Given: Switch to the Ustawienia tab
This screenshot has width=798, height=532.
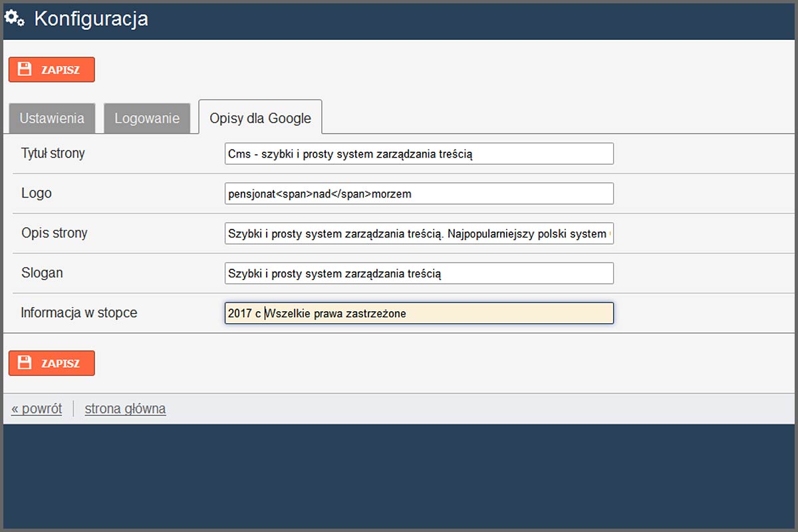Looking at the screenshot, I should click(52, 118).
